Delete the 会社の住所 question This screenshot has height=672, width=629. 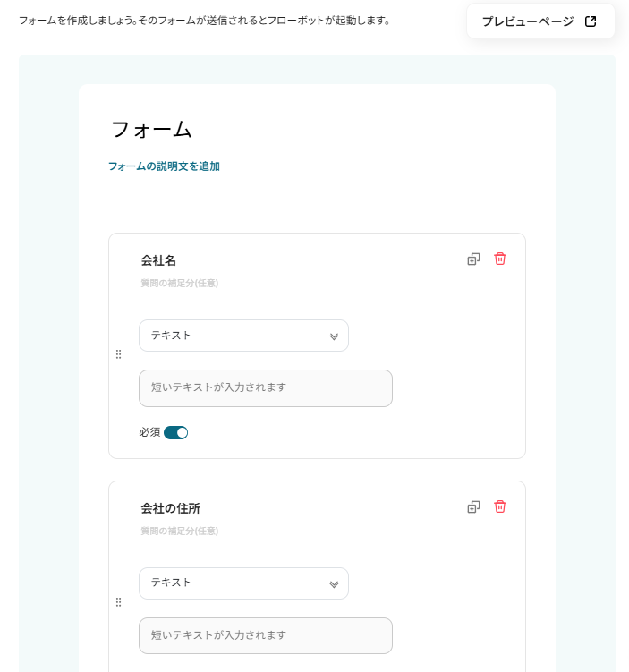point(500,506)
